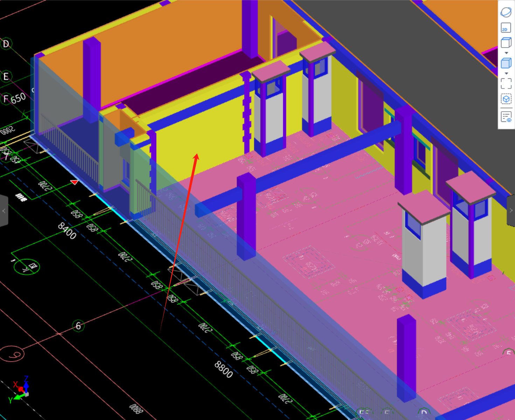Select grid axis bubble 6
This screenshot has width=515, height=420.
click(78, 326)
